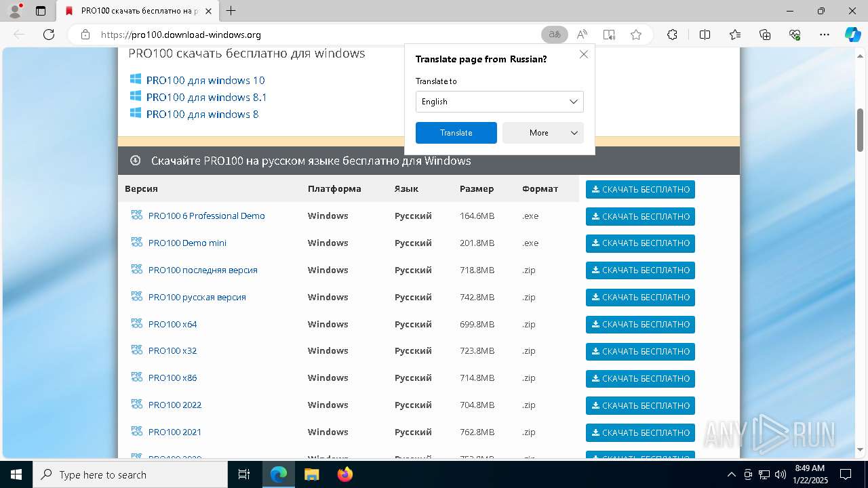The height and width of the screenshot is (488, 868).
Task: Launch Copilot from the toolbar
Action: point(852,35)
